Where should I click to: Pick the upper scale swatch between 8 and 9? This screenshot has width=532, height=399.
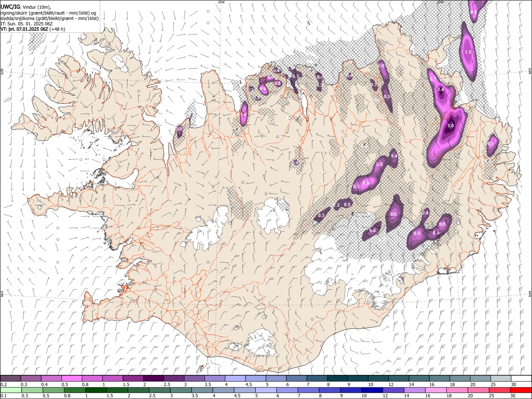click(337, 378)
